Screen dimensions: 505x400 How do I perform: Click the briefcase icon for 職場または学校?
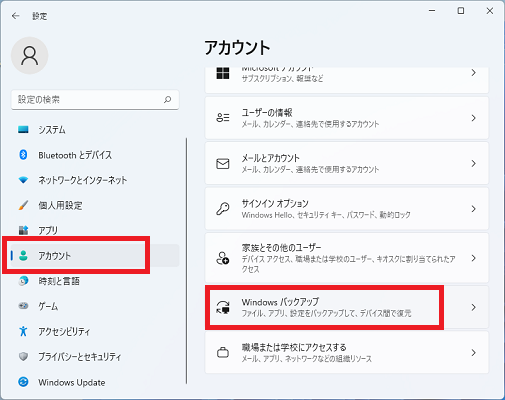(223, 352)
